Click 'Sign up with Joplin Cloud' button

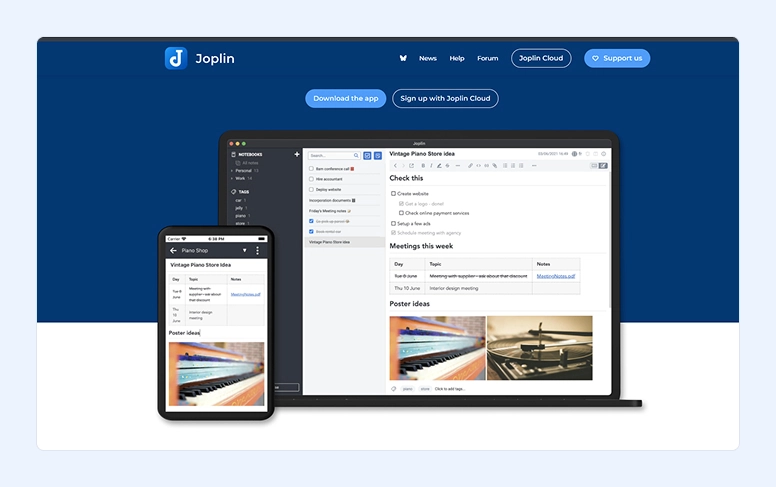(445, 98)
